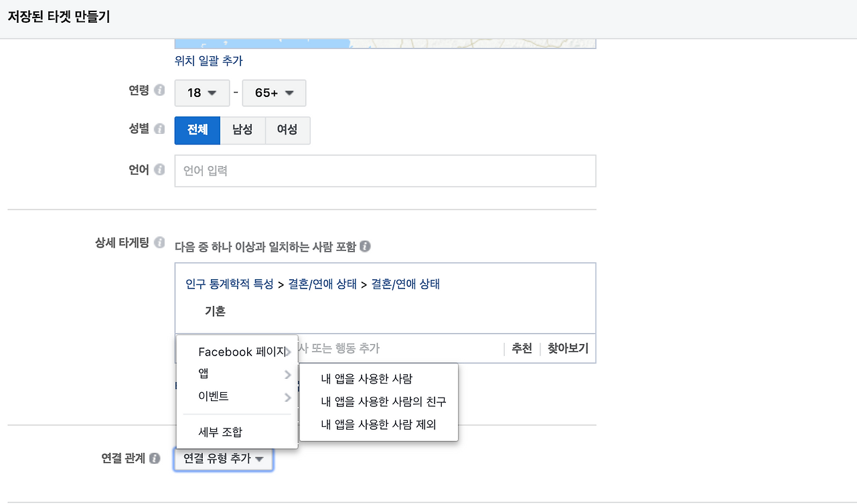
Task: Select the 남성 gender option
Action: tap(242, 130)
